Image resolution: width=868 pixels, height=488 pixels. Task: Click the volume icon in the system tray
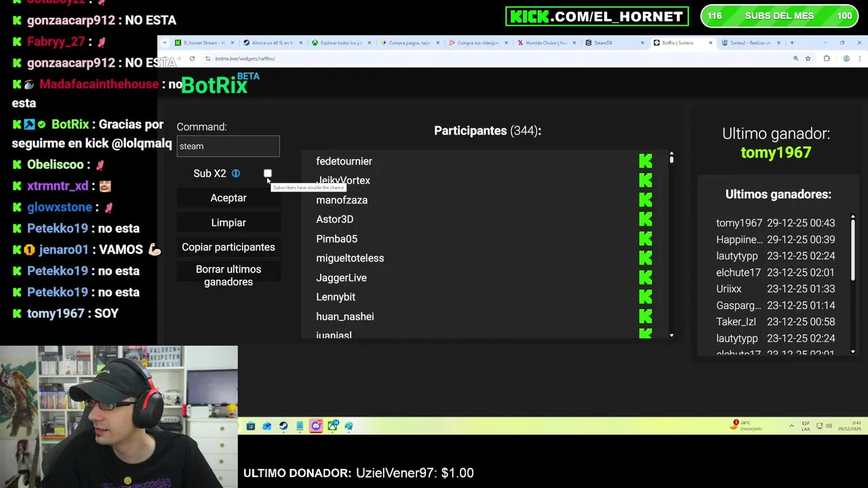click(829, 426)
